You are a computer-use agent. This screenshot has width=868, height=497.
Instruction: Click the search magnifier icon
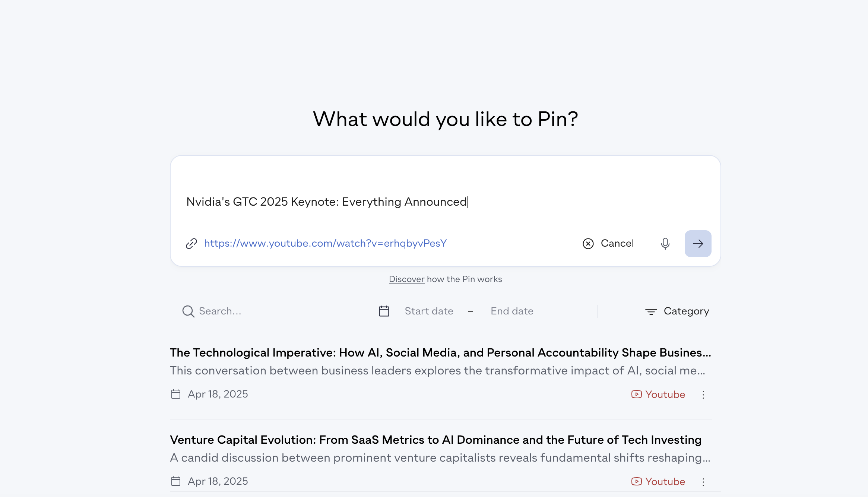(x=188, y=311)
